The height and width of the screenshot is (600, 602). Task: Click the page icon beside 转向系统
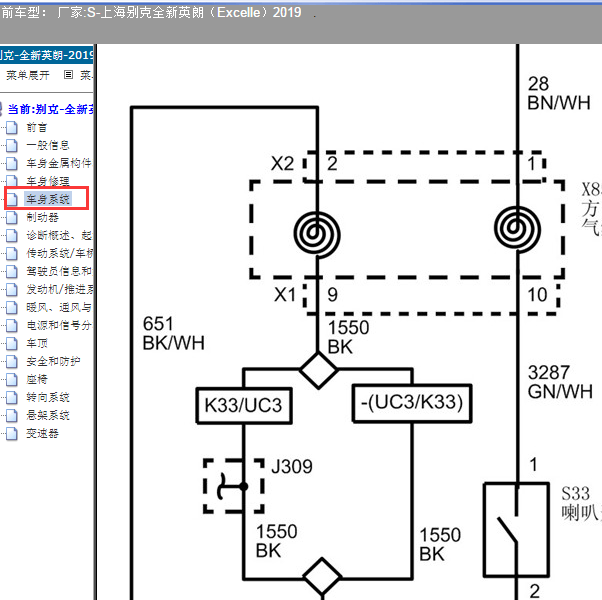[x=12, y=398]
